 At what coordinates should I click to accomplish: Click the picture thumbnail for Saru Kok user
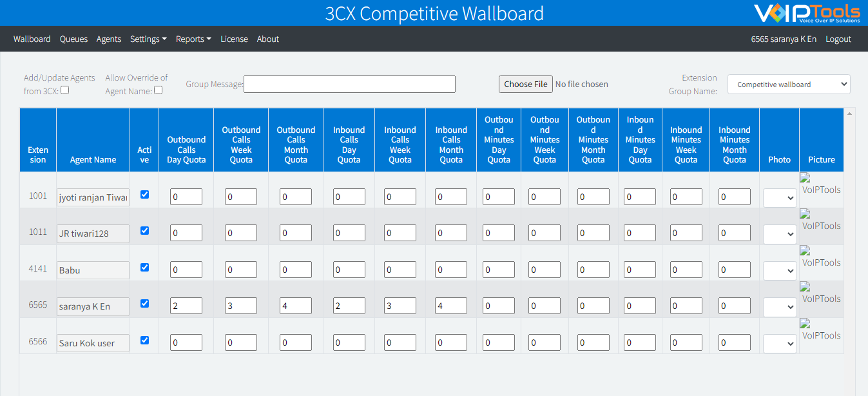[x=821, y=330]
